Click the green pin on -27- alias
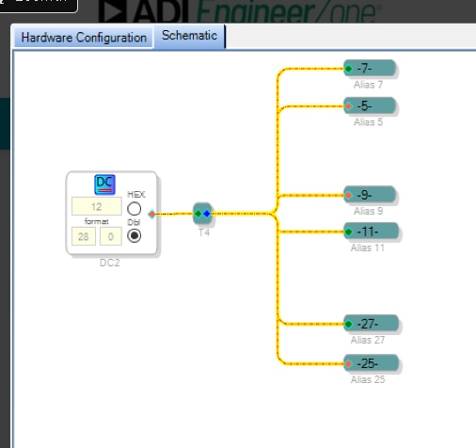Screen dimensions: 476x448 coord(348,324)
